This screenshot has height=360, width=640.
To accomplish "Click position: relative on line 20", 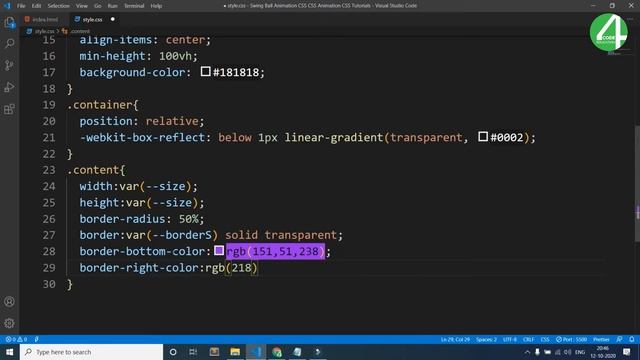I will point(141,121).
